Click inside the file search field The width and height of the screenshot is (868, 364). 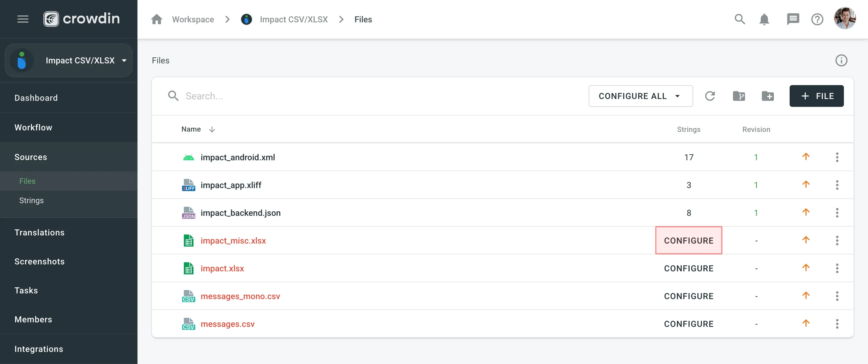236,96
